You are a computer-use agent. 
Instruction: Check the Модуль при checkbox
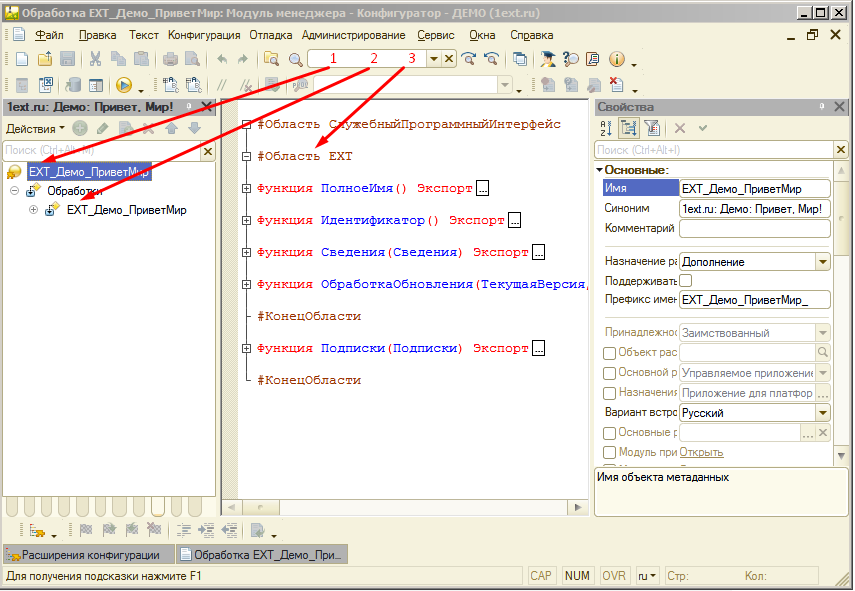[608, 452]
